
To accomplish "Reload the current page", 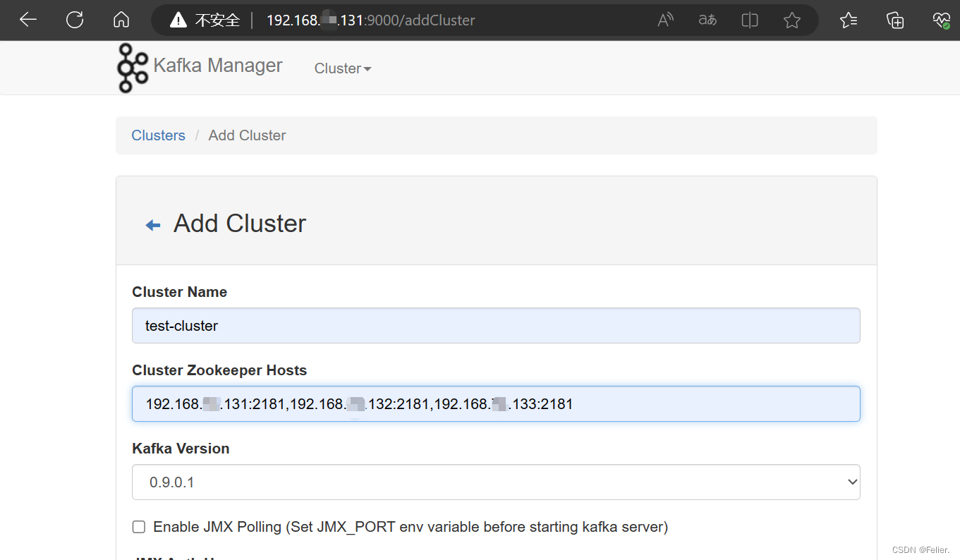I will click(75, 20).
